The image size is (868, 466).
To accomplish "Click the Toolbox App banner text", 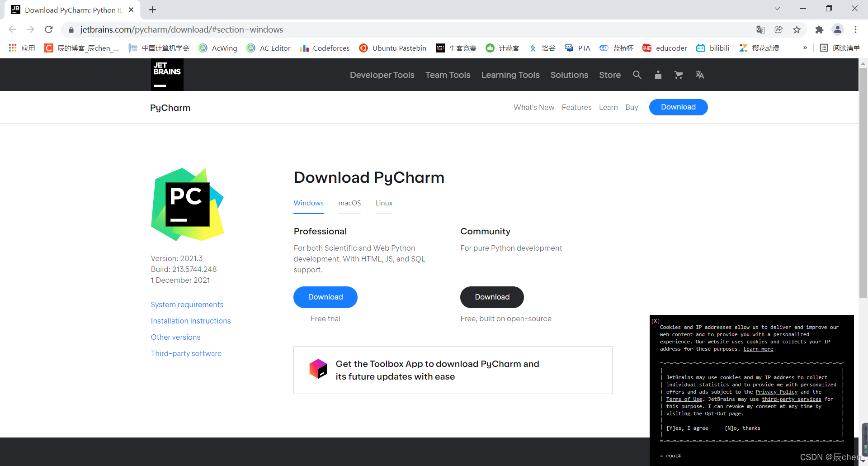I will coord(437,370).
